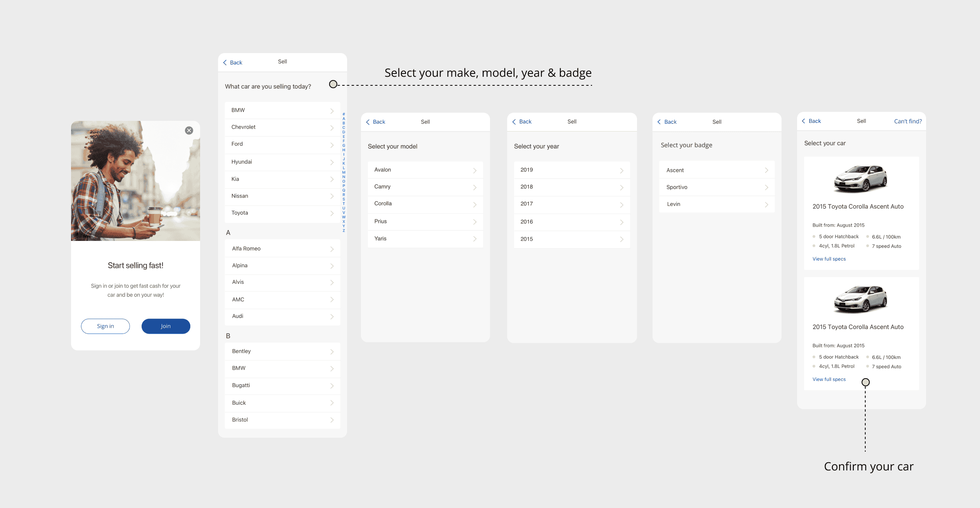The width and height of the screenshot is (980, 508).
Task: Close the Start selling fast popup
Action: 189,130
